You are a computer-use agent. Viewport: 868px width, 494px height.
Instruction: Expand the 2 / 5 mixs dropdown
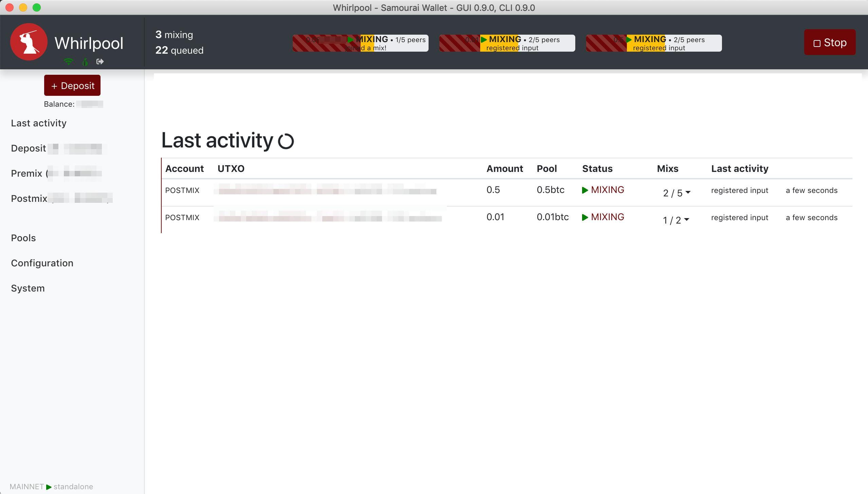pos(676,193)
